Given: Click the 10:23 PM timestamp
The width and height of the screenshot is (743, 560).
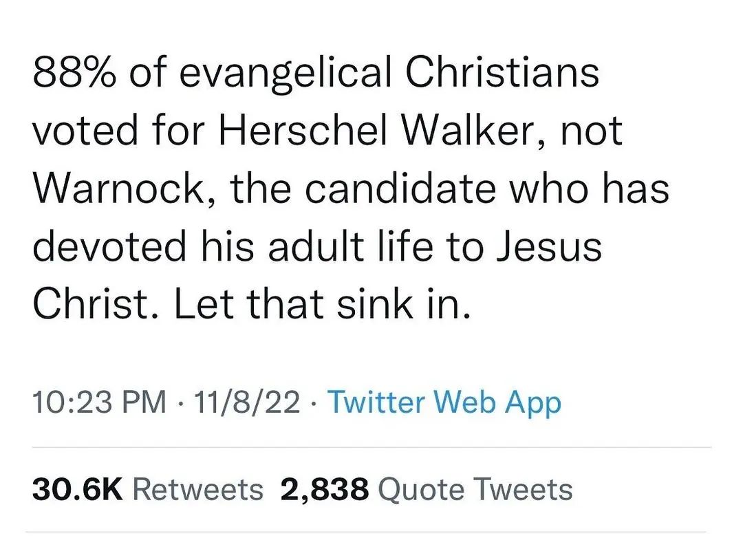Looking at the screenshot, I should pyautogui.click(x=99, y=402).
